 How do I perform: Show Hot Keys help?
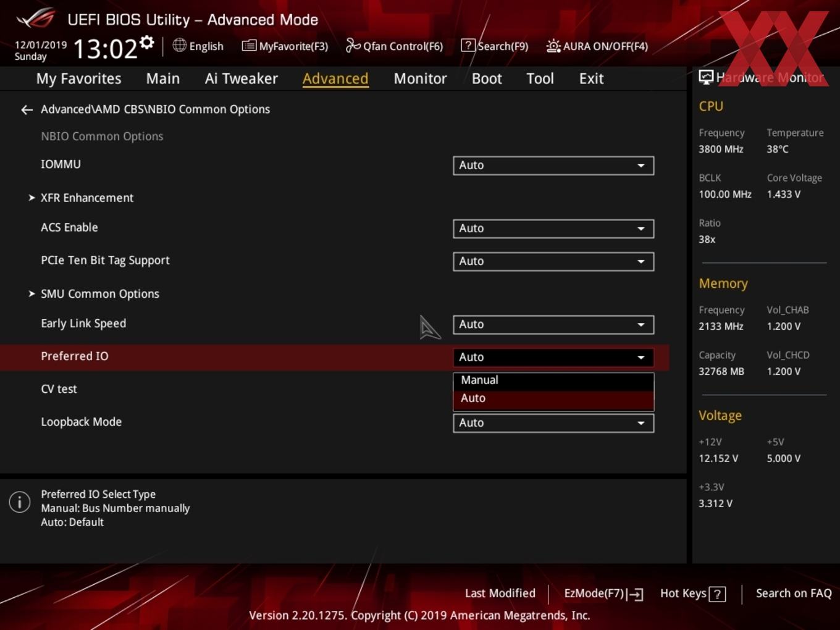point(692,594)
